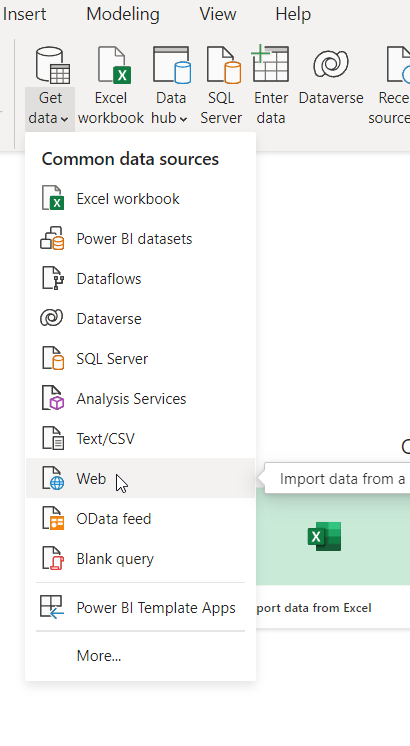Screen dimensions: 410x746
Task: Click the Excel icon in dropdown list
Action: point(52,198)
